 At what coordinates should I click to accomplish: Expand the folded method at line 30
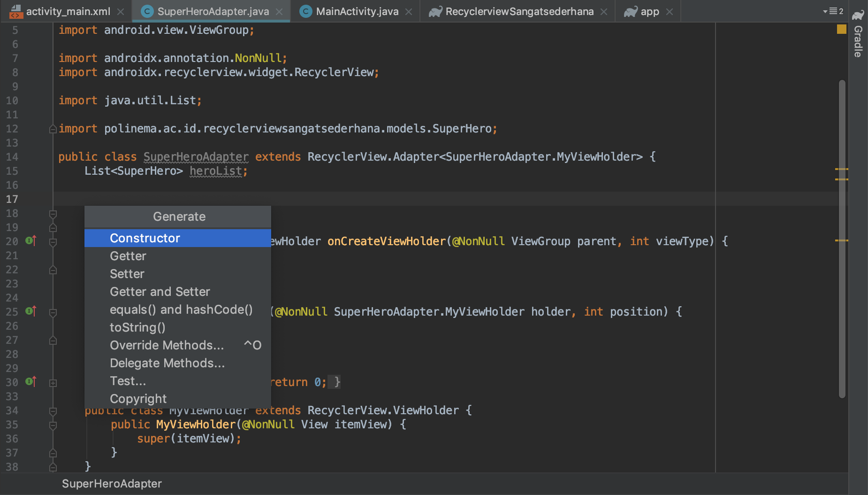[53, 383]
